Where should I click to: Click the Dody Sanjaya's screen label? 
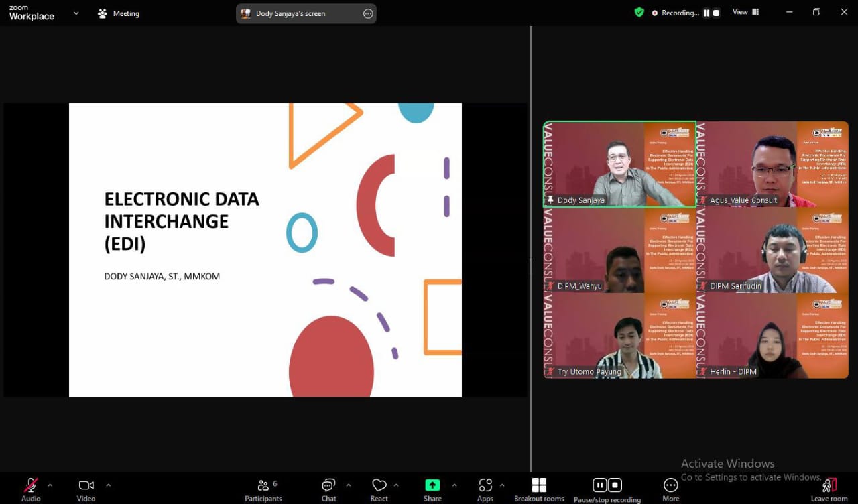(291, 13)
